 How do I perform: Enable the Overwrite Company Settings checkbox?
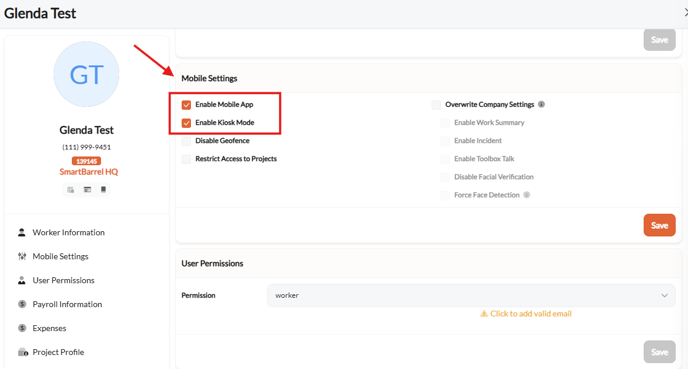click(436, 104)
